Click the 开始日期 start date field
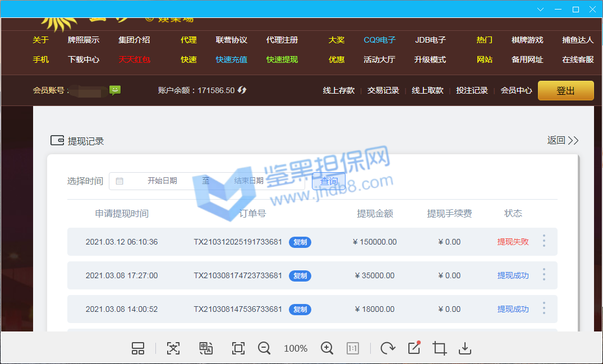603x364 pixels. [162, 181]
